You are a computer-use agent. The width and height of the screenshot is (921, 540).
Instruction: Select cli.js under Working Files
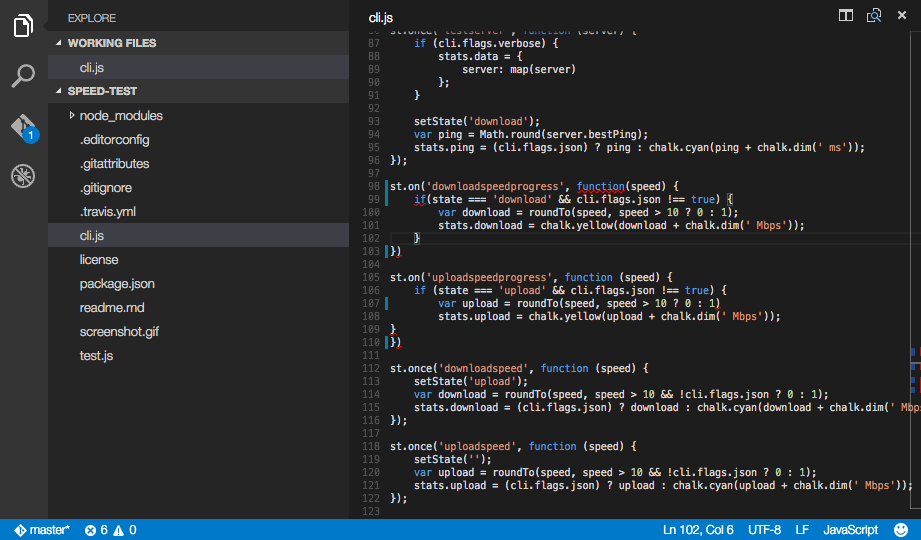click(199, 68)
